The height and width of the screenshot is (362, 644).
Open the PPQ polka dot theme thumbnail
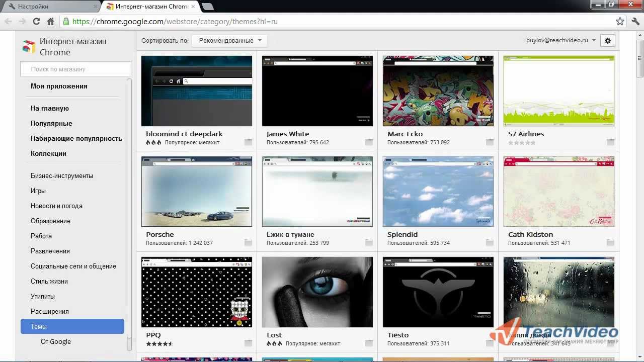197,292
